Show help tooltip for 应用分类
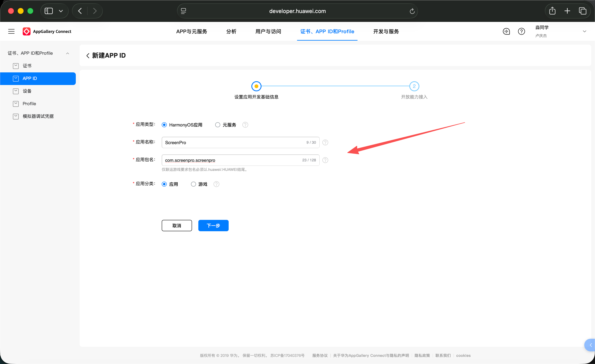The width and height of the screenshot is (595, 364). tap(216, 184)
